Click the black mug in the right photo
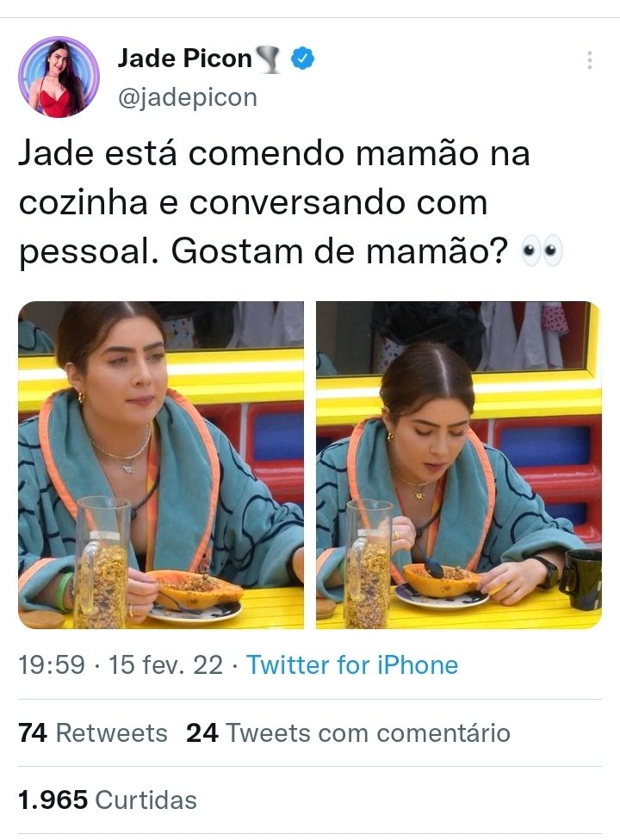Image resolution: width=620 pixels, height=840 pixels. pyautogui.click(x=581, y=579)
